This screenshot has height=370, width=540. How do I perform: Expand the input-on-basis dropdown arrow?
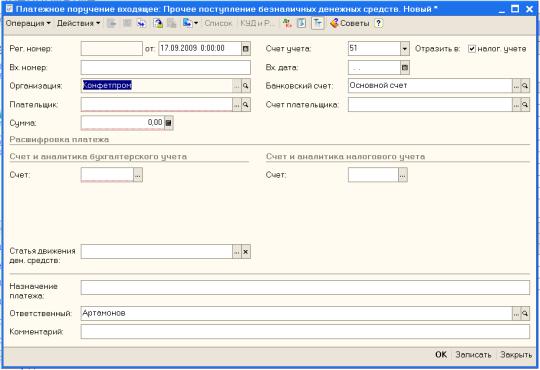pyautogui.click(x=196, y=23)
